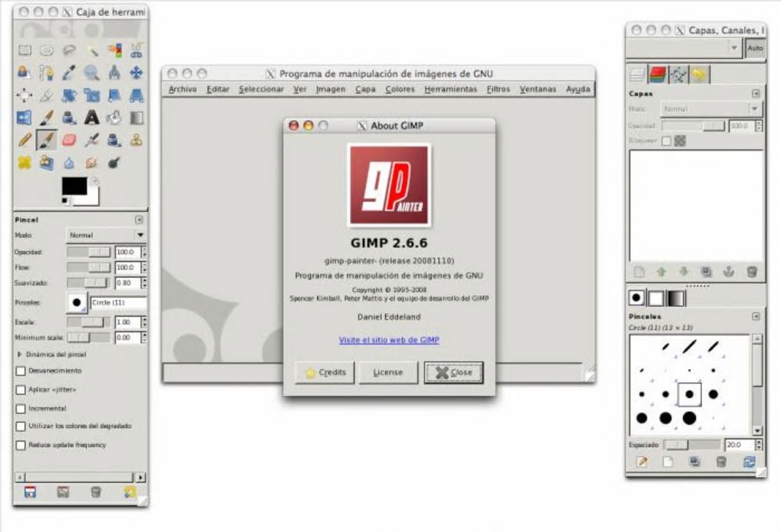
Task: Switch to the Channels tab in dock
Action: (658, 75)
